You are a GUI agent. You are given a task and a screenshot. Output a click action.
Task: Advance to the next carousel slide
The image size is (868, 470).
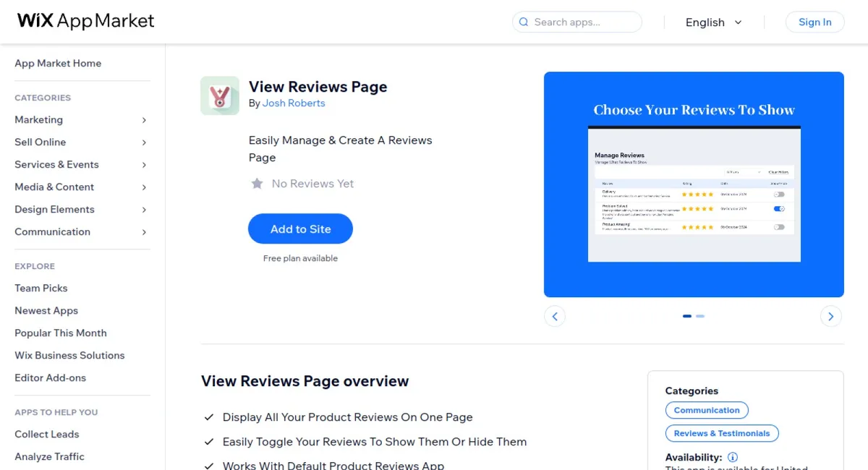tap(830, 316)
